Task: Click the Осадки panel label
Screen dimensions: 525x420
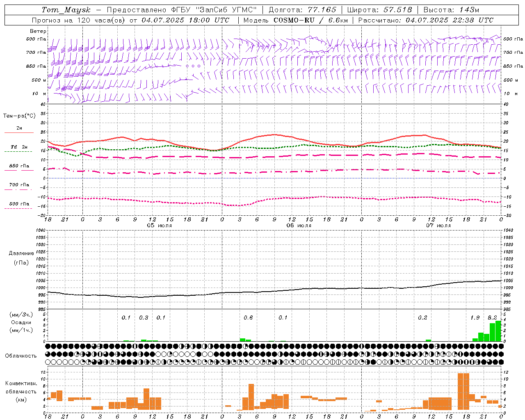Action: pos(21,322)
